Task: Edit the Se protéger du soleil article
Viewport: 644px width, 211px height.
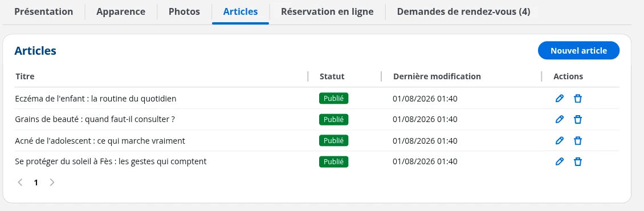Action: point(559,161)
